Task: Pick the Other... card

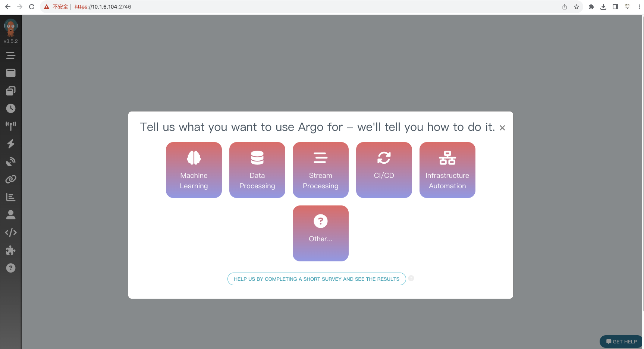Action: pyautogui.click(x=321, y=233)
